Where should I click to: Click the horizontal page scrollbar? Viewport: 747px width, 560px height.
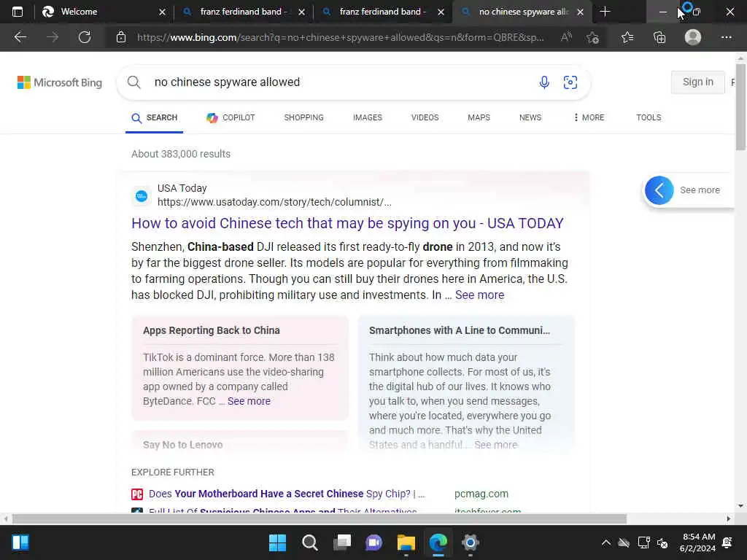[x=320, y=519]
